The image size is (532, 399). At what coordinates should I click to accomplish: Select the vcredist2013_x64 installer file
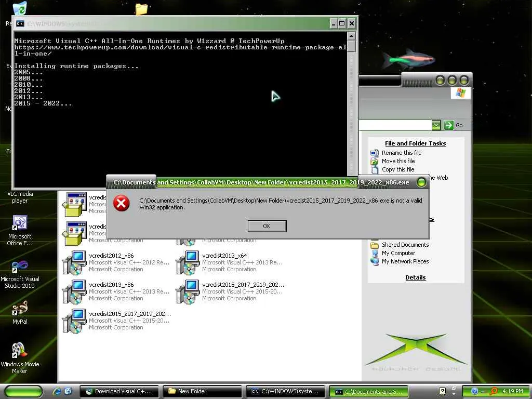tap(229, 262)
